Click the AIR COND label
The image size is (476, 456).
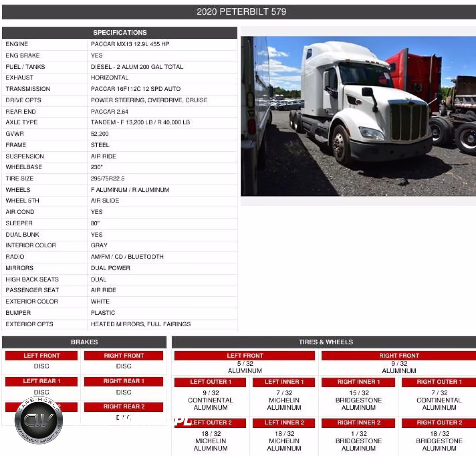[x=20, y=212]
